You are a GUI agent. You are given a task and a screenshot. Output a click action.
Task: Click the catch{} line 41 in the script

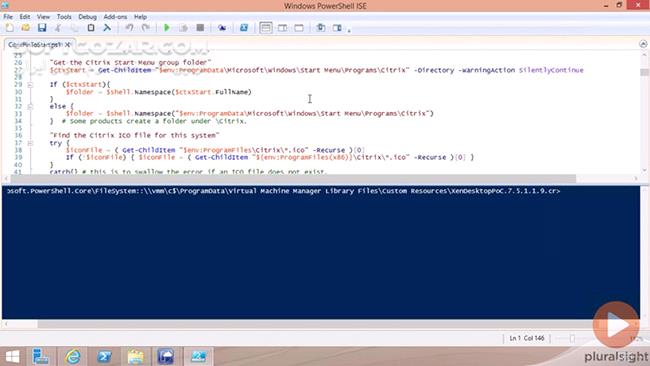188,171
